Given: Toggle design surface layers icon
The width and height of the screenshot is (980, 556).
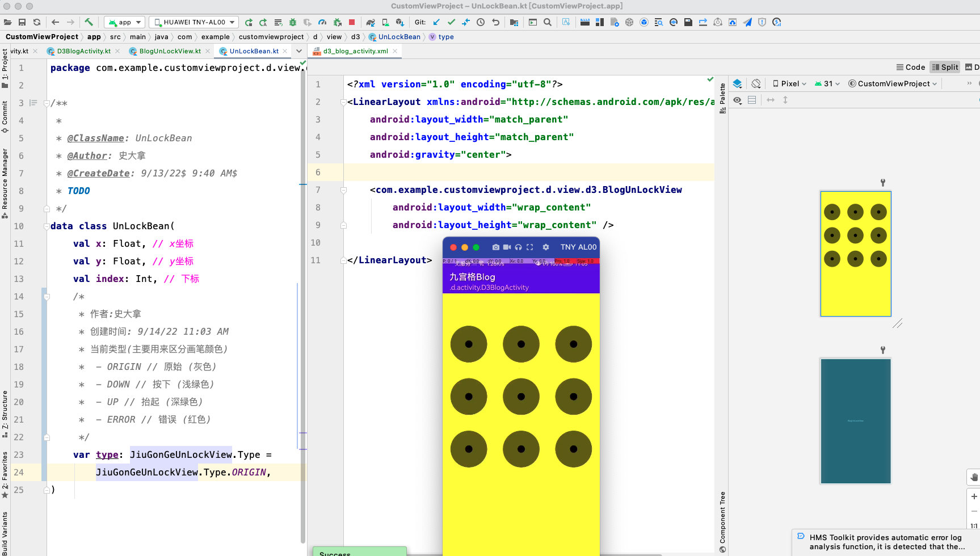Looking at the screenshot, I should click(737, 83).
